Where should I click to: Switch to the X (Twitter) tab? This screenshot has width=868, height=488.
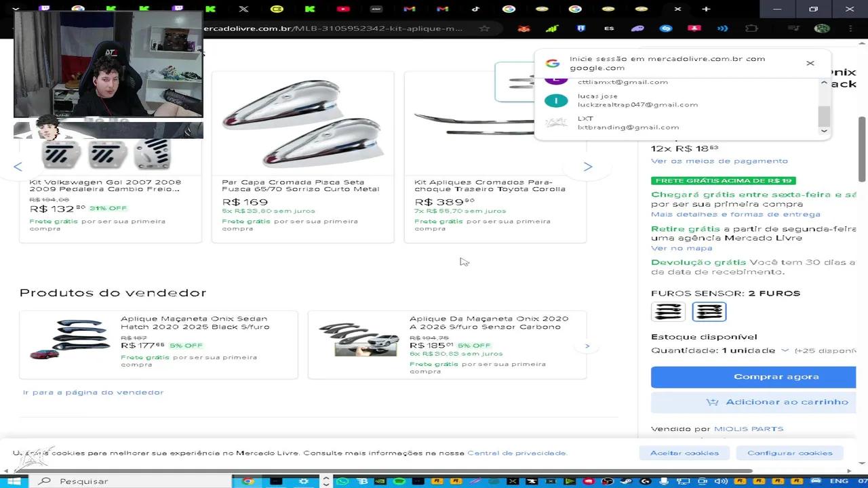243,9
